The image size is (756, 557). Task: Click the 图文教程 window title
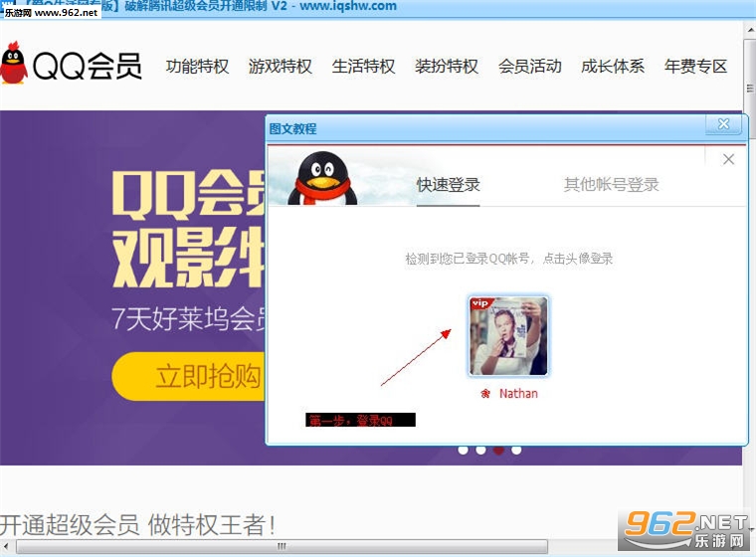click(x=292, y=128)
